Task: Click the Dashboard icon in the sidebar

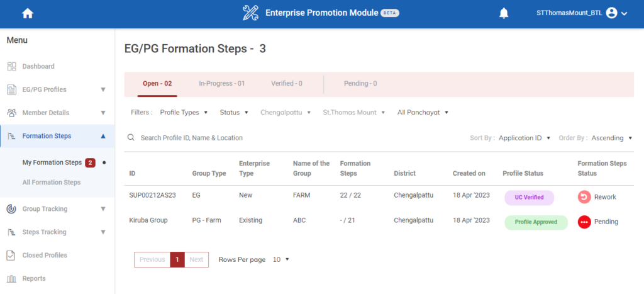Action: [x=11, y=66]
